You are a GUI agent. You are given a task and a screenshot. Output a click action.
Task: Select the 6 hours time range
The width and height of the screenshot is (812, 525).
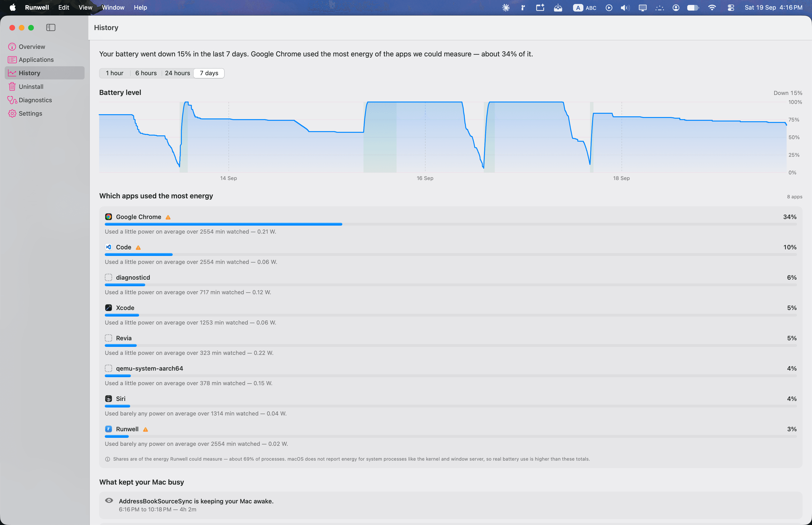click(146, 73)
